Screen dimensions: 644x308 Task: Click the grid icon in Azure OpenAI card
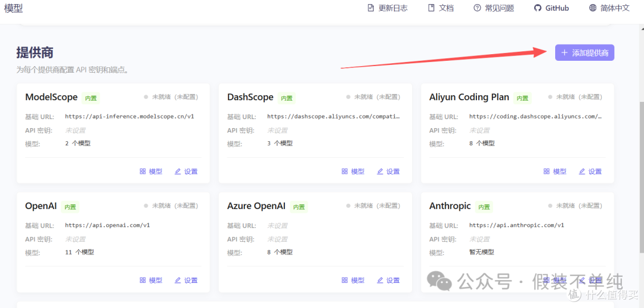345,280
